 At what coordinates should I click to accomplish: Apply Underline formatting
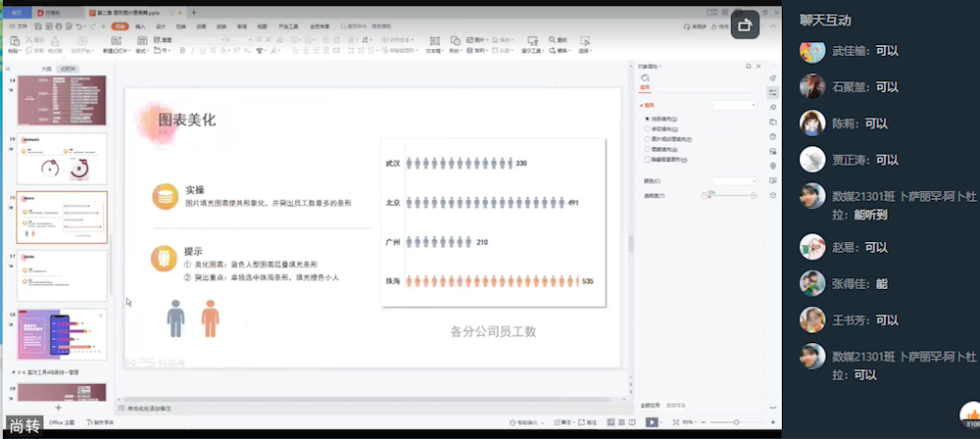point(203,51)
